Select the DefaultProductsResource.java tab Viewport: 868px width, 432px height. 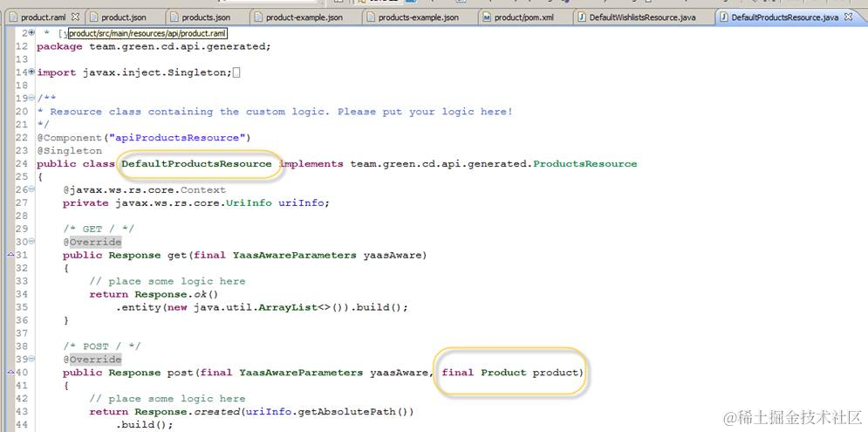(x=784, y=17)
